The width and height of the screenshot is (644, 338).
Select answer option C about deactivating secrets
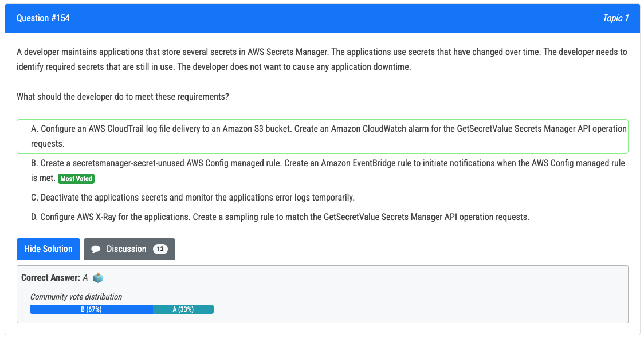click(193, 198)
